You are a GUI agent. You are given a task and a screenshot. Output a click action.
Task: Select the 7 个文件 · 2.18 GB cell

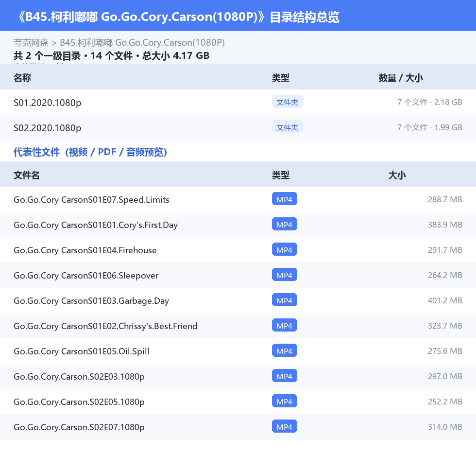[429, 102]
